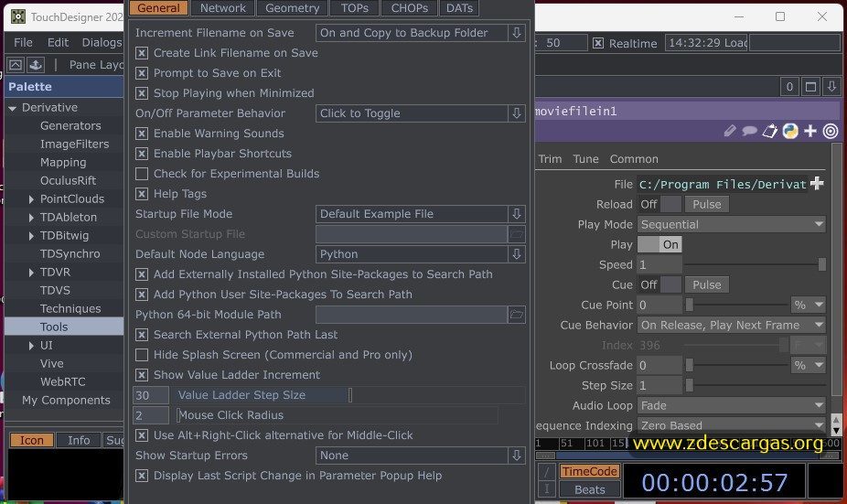Toggle the Reload Off switch
The width and height of the screenshot is (847, 504).
(659, 204)
